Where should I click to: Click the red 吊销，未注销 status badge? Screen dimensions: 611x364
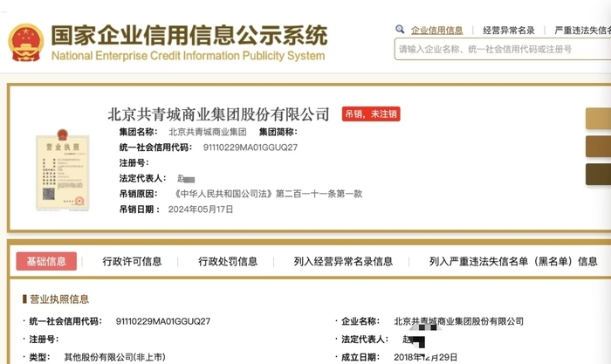371,113
